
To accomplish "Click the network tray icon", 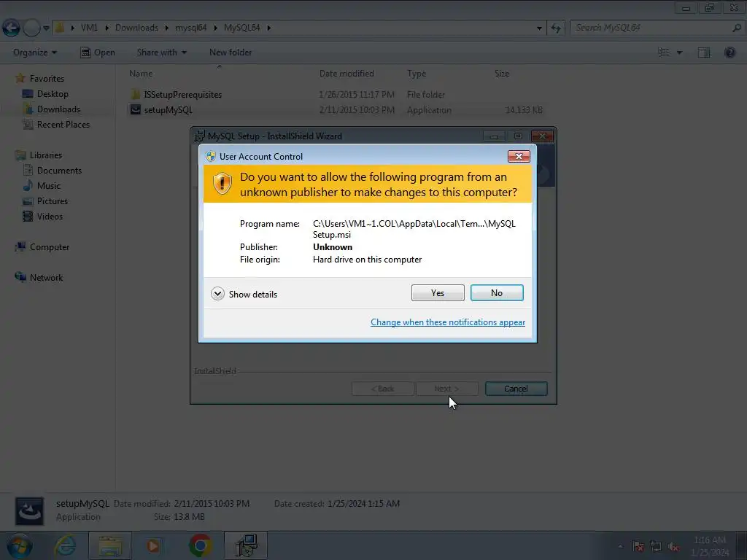I will pos(656,546).
